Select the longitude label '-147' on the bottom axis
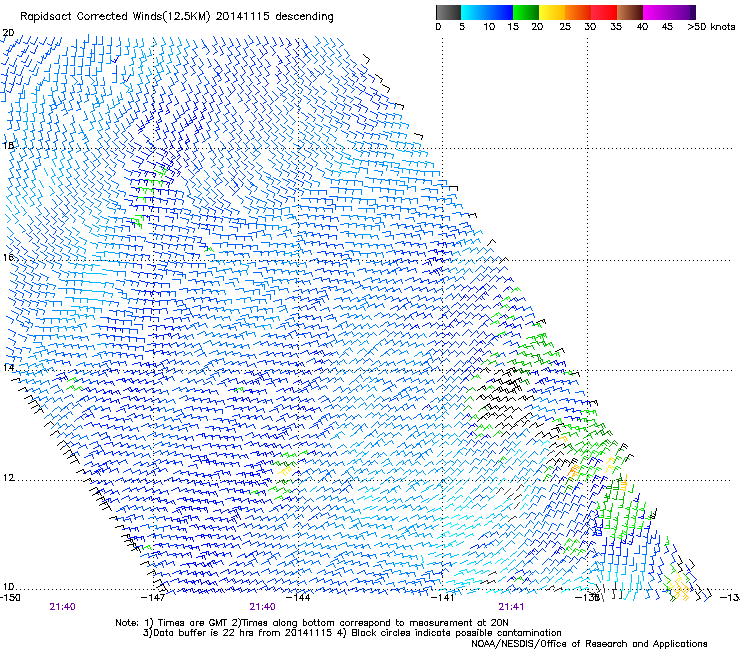This screenshot has width=740, height=650. pos(153,598)
